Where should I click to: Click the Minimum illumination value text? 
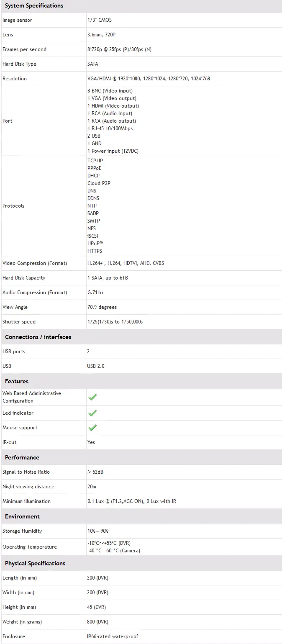click(x=131, y=501)
